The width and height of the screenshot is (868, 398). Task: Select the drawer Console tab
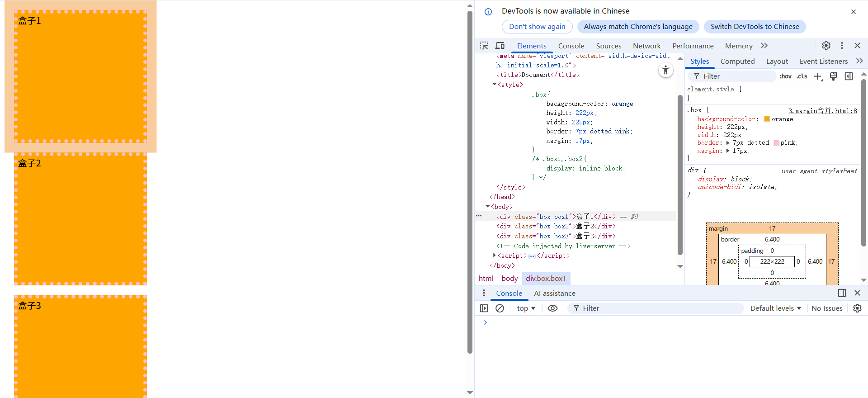509,293
